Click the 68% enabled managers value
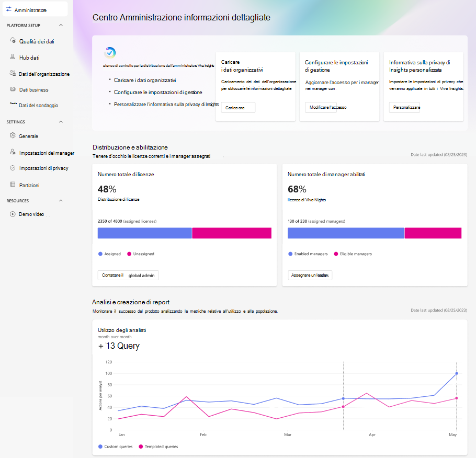This screenshot has height=458, width=476. pyautogui.click(x=297, y=189)
